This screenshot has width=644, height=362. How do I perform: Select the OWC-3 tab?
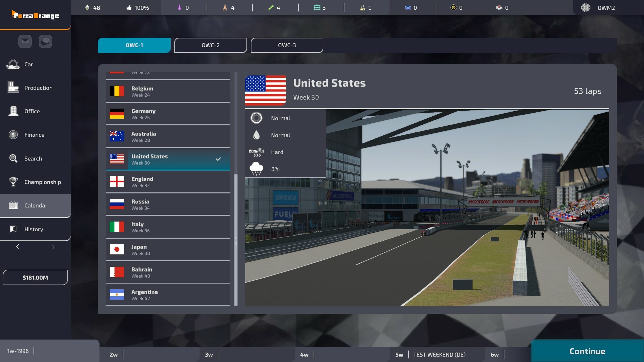click(287, 45)
